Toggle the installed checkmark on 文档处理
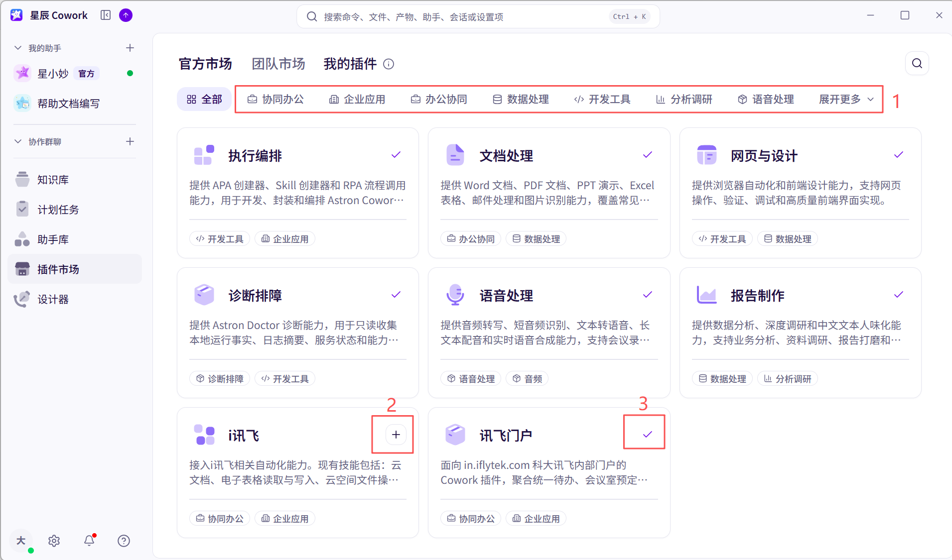Viewport: 952px width, 560px height. point(647,155)
